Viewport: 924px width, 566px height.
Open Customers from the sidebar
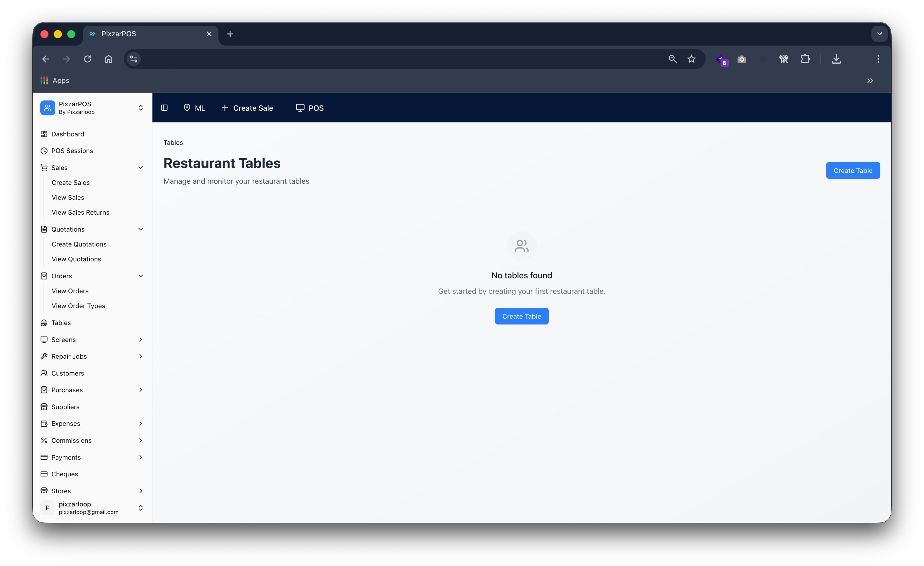67,373
